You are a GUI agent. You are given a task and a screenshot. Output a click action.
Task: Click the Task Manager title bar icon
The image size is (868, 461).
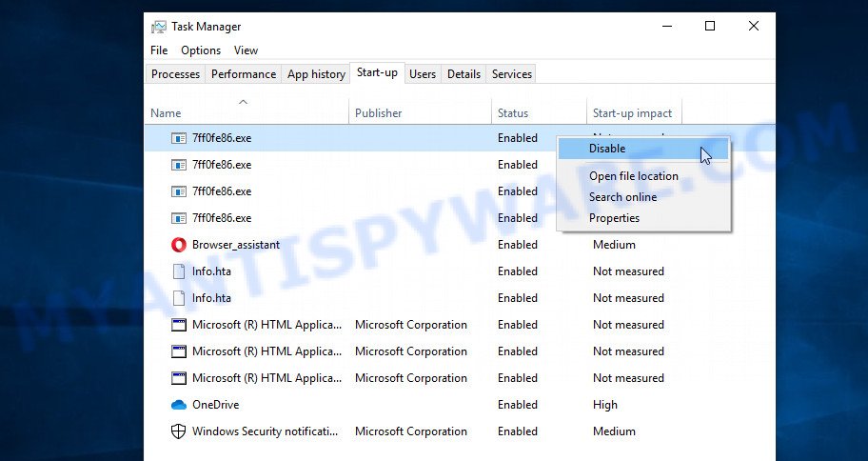click(x=158, y=27)
